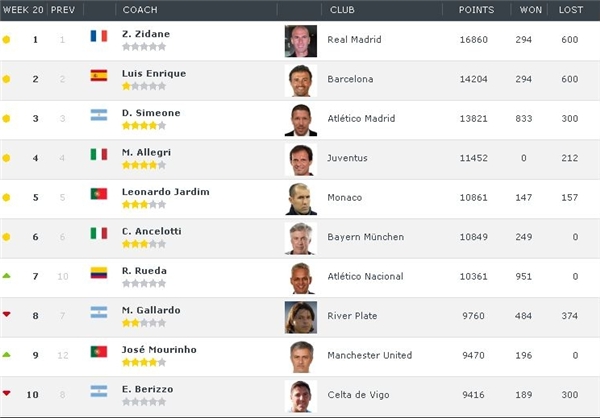Open Z. Zidane coach profile link
This screenshot has width=600, height=418.
pos(146,34)
